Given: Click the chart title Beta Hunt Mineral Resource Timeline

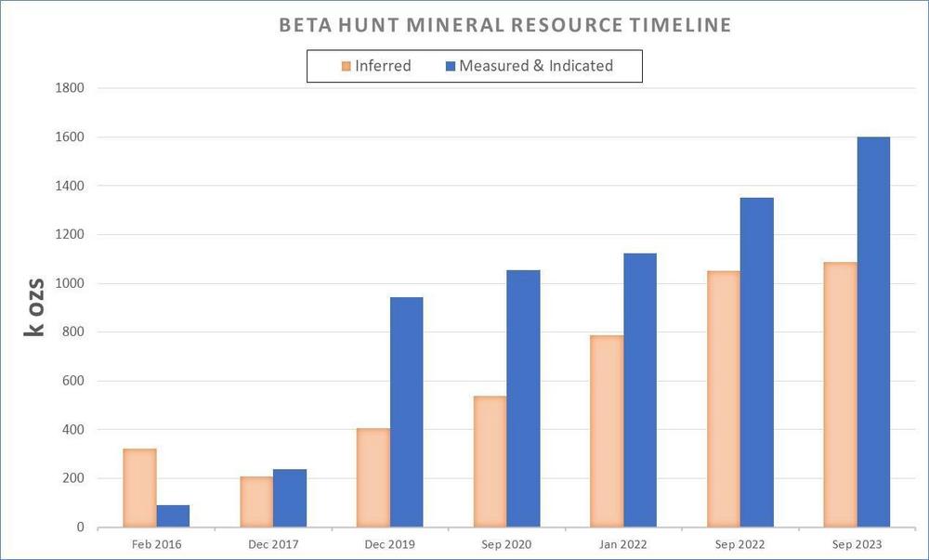Looking at the screenshot, I should [x=505, y=25].
